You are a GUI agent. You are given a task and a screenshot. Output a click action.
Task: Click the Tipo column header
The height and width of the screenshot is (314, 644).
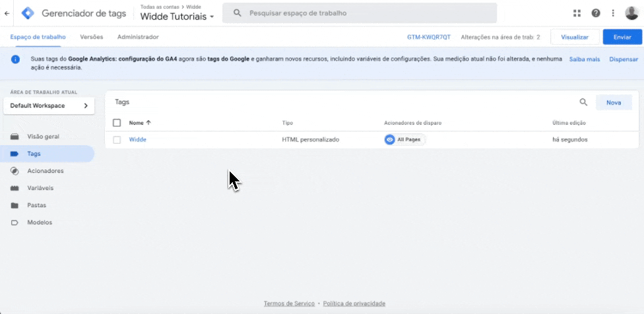point(288,123)
